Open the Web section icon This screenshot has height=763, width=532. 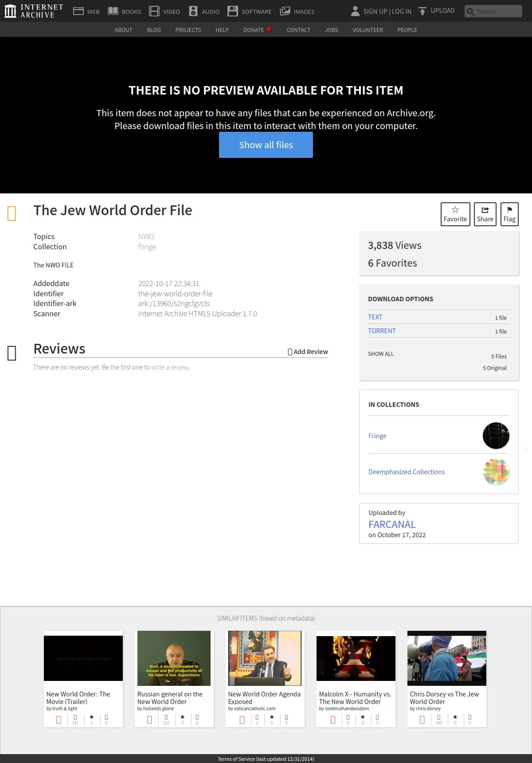78,11
